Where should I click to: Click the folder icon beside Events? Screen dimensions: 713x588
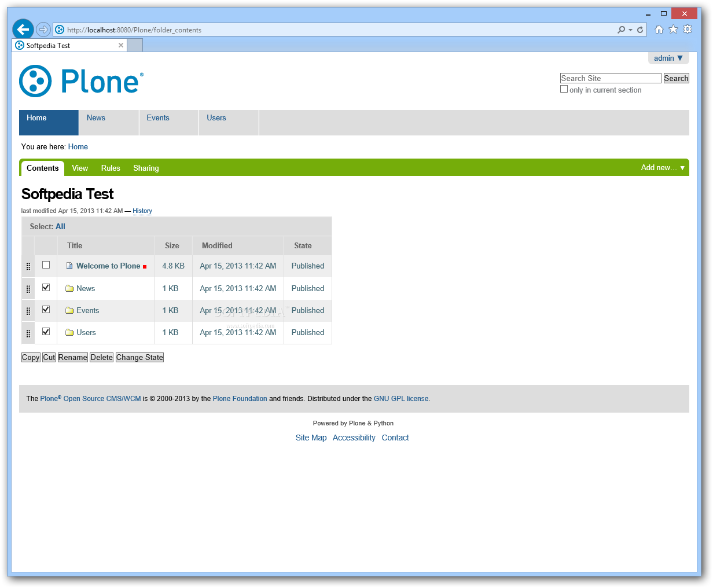click(69, 310)
